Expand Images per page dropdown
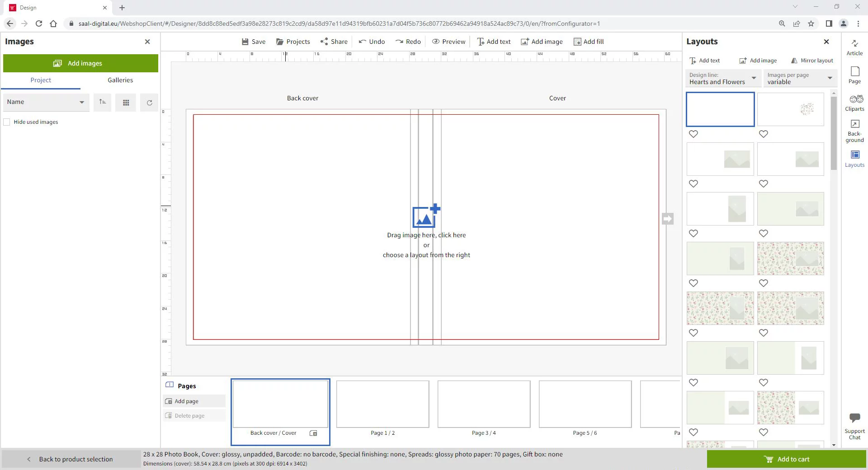 799,78
